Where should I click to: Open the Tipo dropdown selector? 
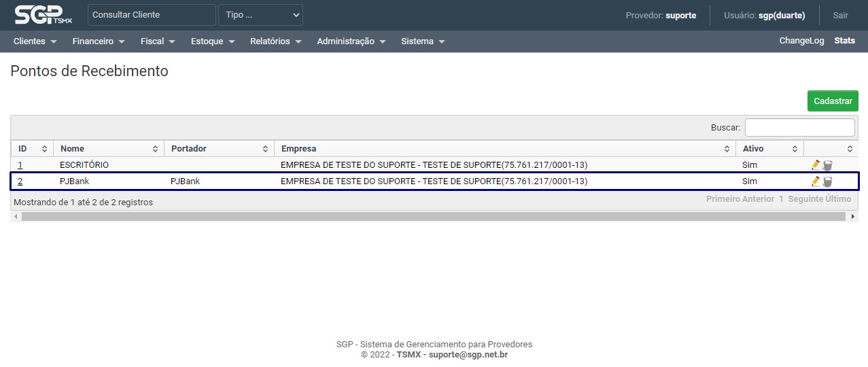260,15
